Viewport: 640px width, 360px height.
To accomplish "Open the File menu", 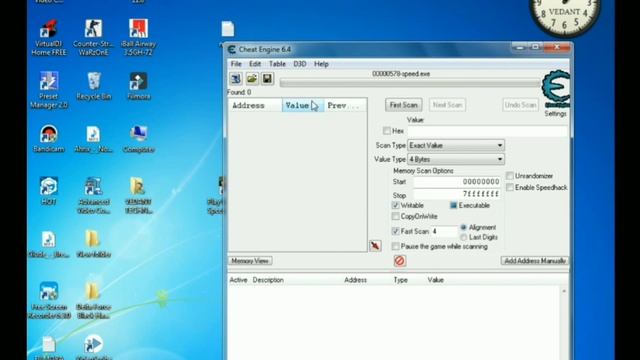I will tap(236, 64).
